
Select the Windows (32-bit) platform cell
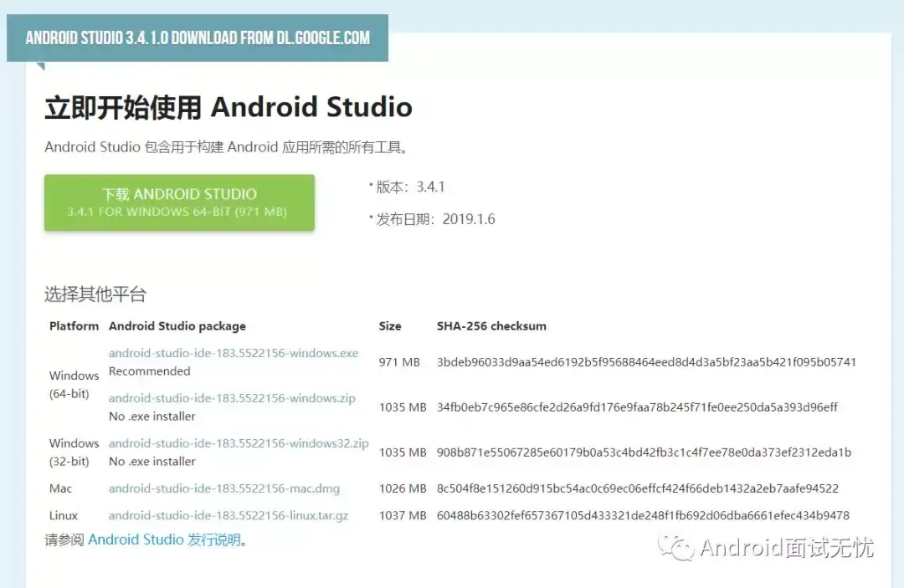[x=74, y=453]
